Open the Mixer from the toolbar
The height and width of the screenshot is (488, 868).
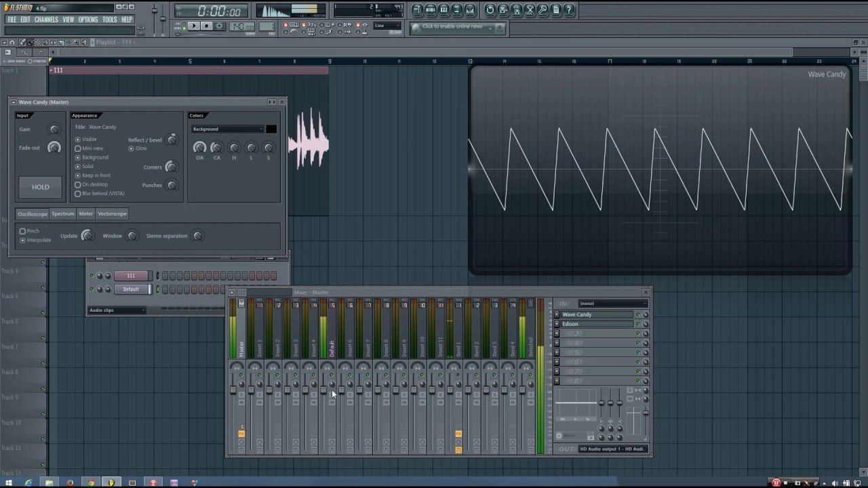tap(469, 9)
